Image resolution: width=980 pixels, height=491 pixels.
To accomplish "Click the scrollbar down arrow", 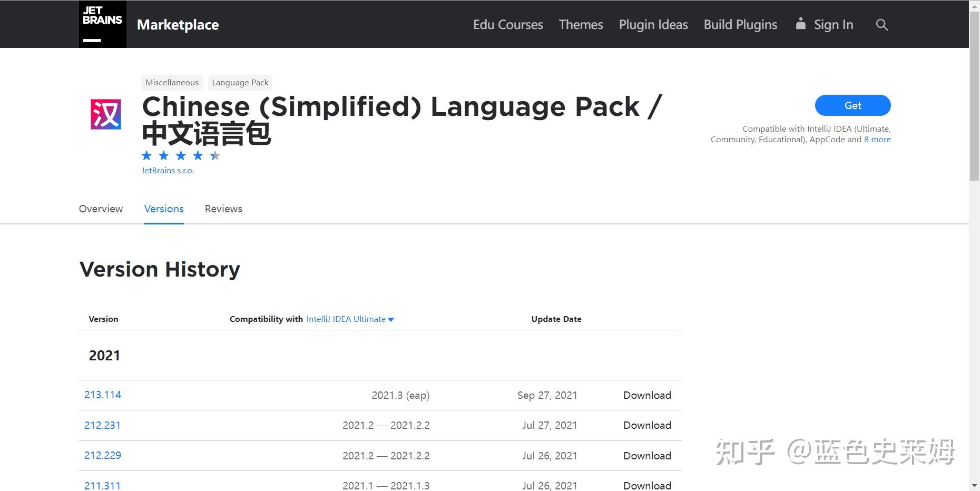I will [974, 486].
